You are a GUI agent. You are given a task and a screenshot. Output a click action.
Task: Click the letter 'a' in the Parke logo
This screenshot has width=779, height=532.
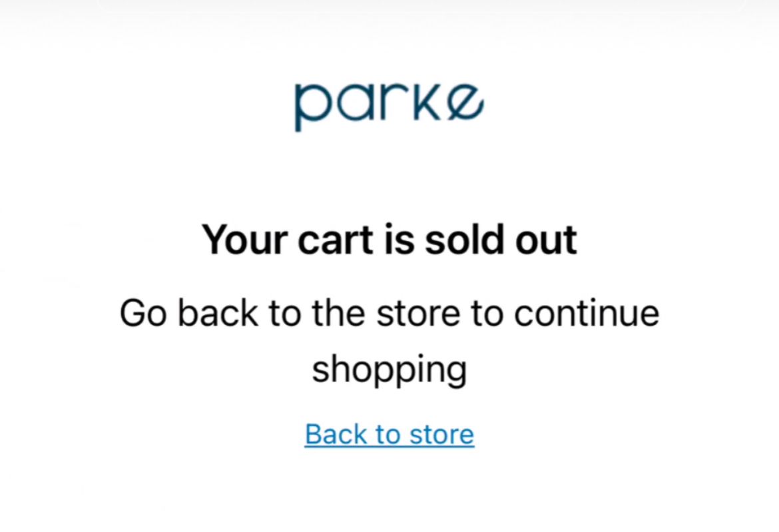tap(358, 105)
